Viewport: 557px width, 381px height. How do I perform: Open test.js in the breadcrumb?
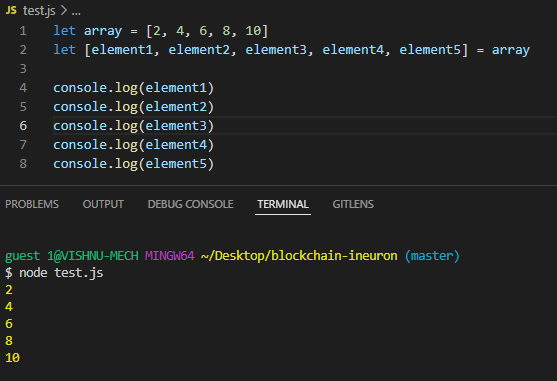(39, 11)
